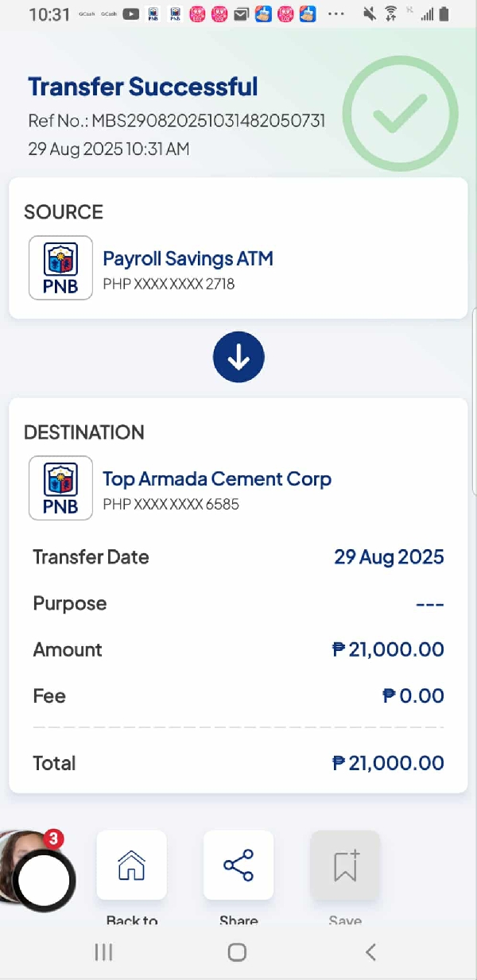Share the transfer receipt
The height and width of the screenshot is (980, 477).
238,865
